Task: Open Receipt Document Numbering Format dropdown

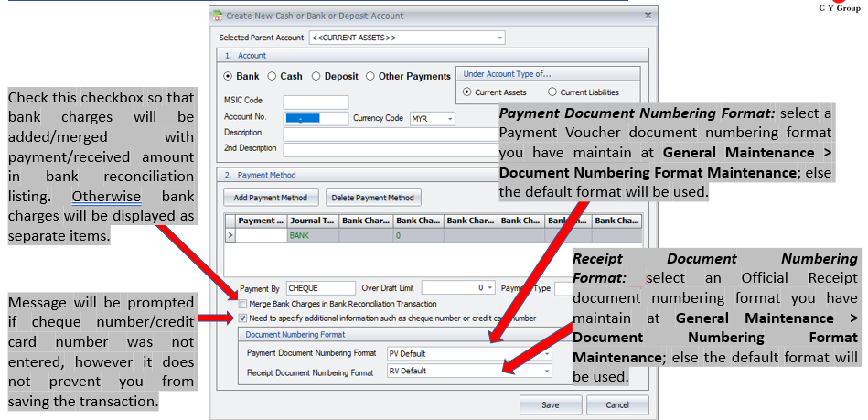Action: pyautogui.click(x=547, y=371)
